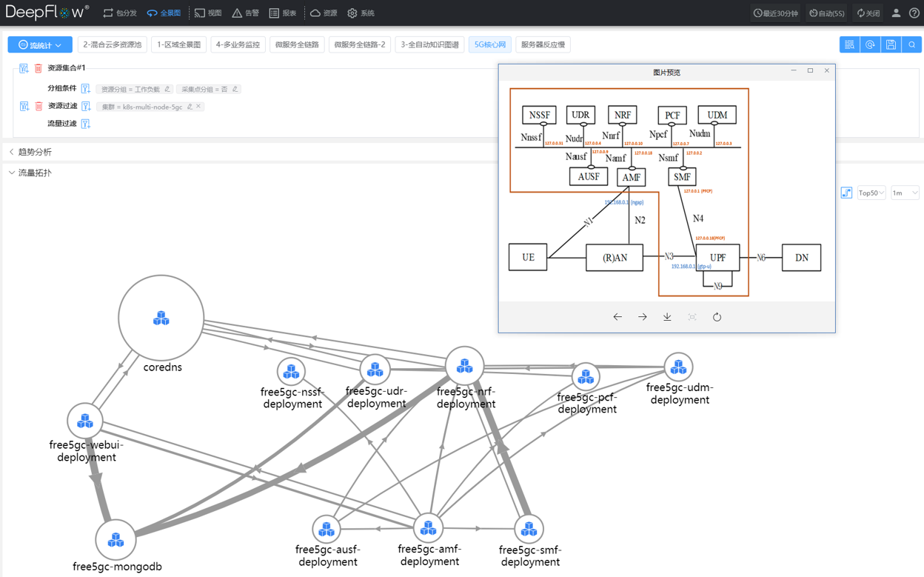Switch to 4-多业务监控 tab
The width and height of the screenshot is (924, 577).
click(x=238, y=45)
